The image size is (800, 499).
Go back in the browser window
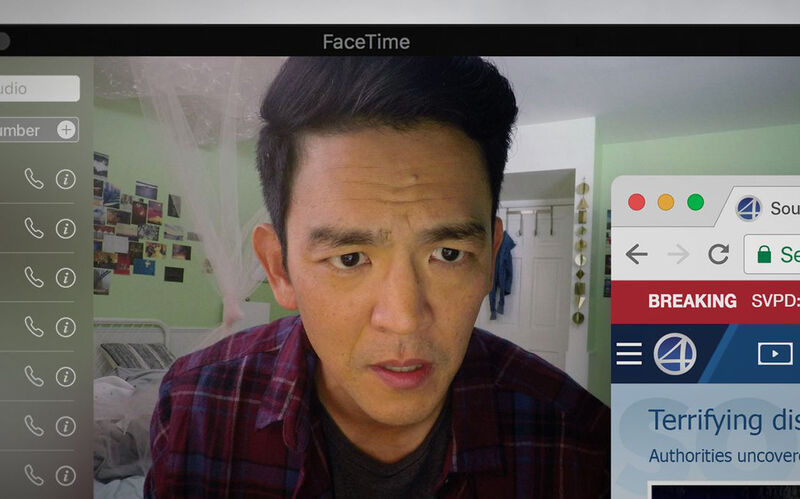(636, 254)
